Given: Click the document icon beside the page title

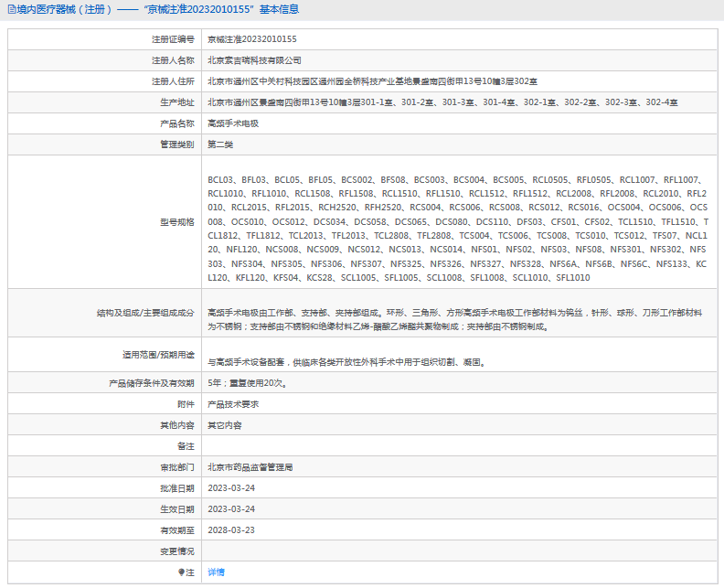Looking at the screenshot, I should 12,9.
